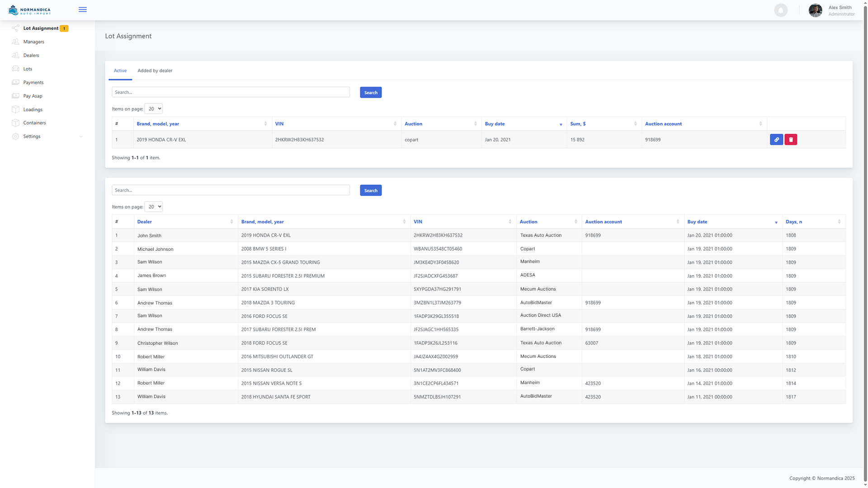This screenshot has height=488, width=868.
Task: Focus the top search input field
Action: click(231, 92)
